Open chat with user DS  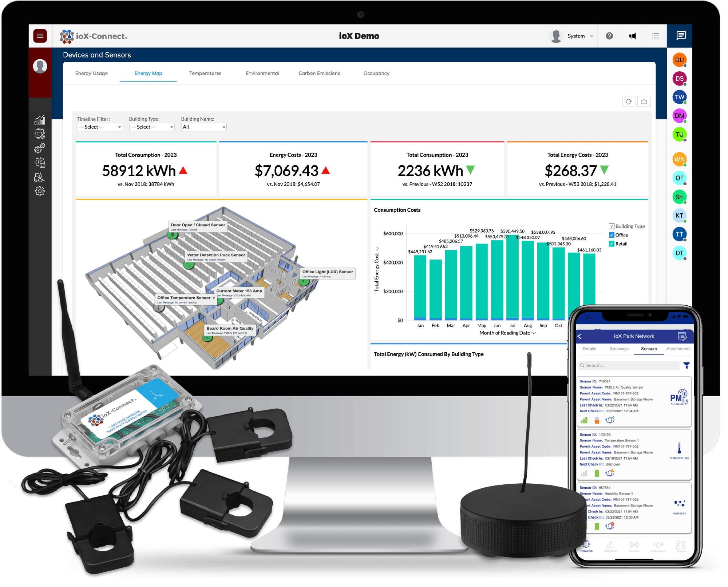[679, 79]
